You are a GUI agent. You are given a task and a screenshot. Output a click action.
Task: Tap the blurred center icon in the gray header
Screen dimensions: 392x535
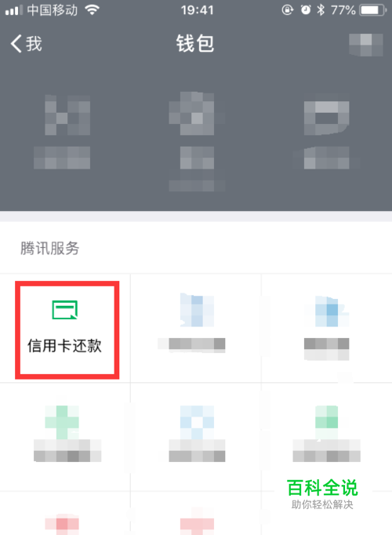tap(197, 141)
